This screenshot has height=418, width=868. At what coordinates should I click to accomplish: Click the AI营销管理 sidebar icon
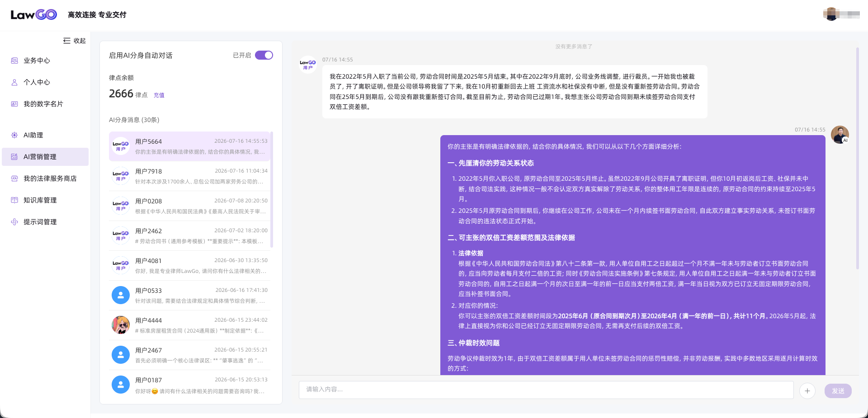tap(14, 157)
